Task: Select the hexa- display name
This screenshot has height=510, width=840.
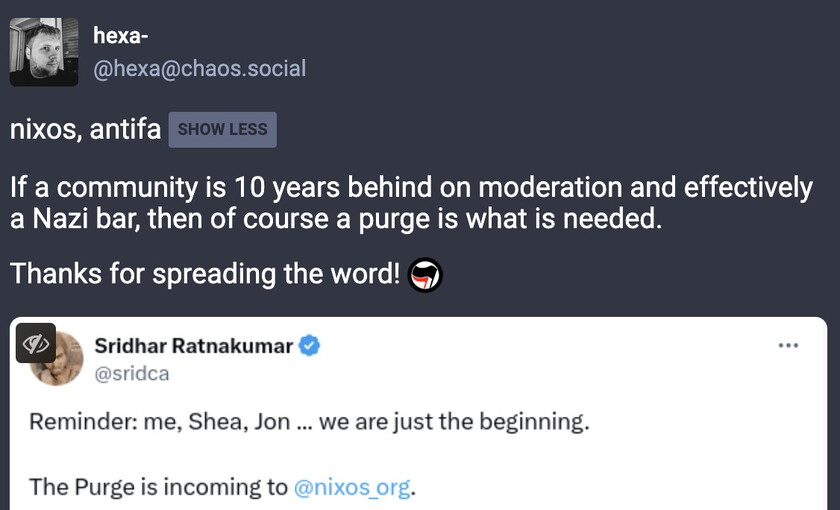Action: pos(121,36)
